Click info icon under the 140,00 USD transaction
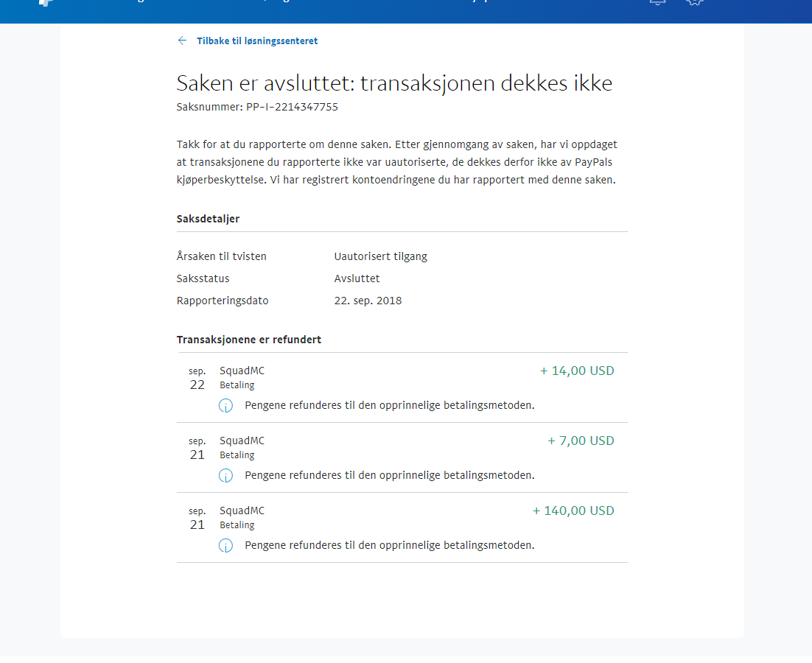The width and height of the screenshot is (812, 663). (225, 546)
